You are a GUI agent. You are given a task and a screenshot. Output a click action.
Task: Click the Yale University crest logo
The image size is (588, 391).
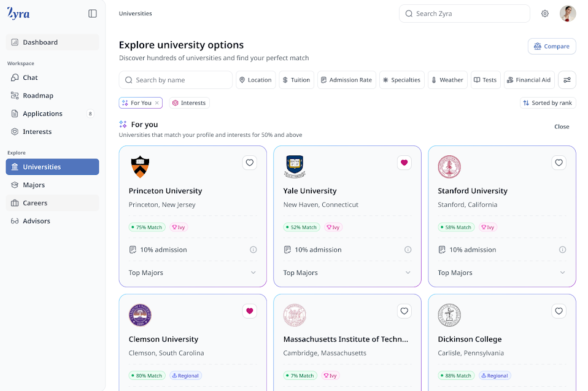(x=295, y=166)
